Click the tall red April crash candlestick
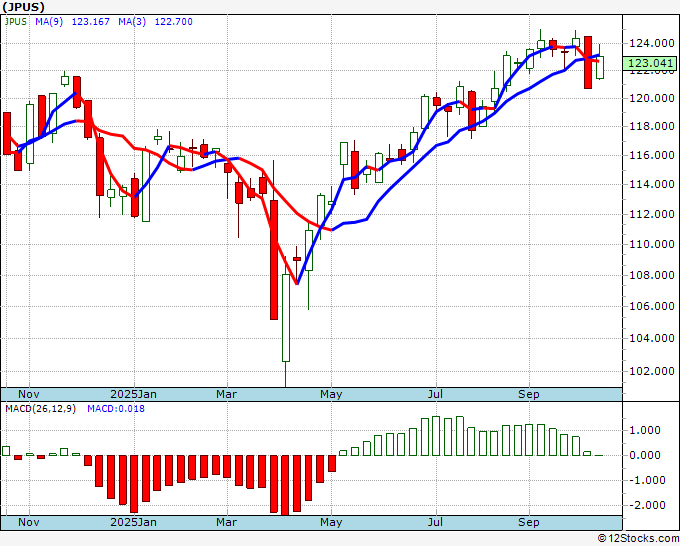Image resolution: width=680 pixels, height=546 pixels. 274,259
